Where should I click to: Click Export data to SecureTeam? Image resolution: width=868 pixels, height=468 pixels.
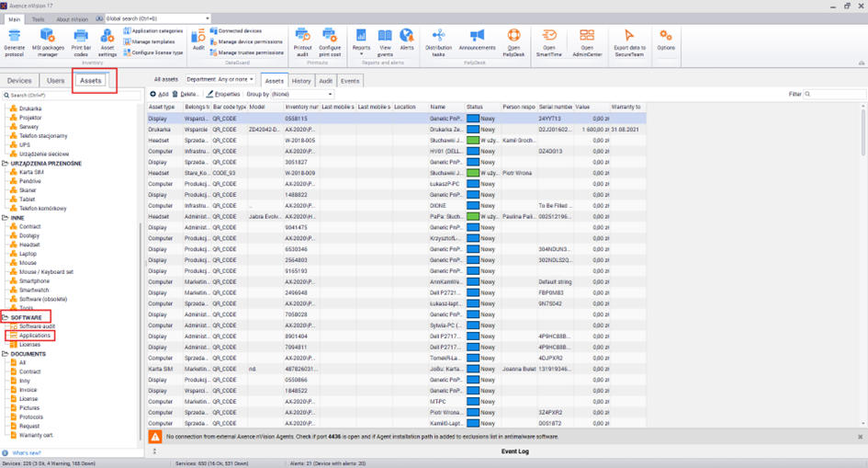click(x=629, y=37)
